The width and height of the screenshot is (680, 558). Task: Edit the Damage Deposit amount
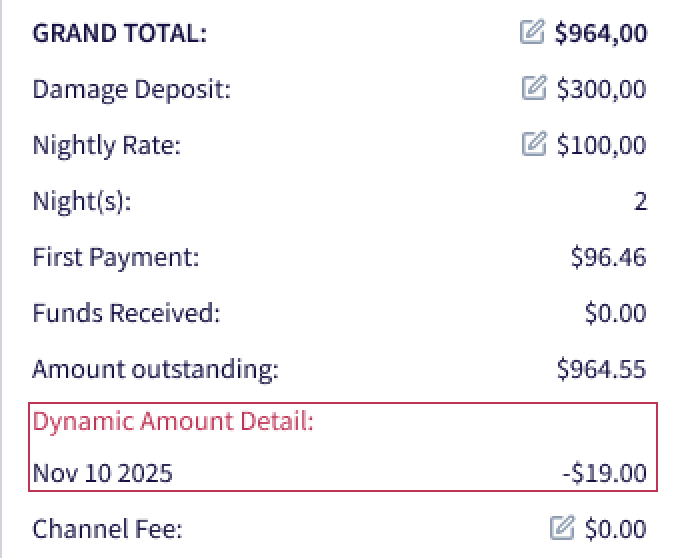pos(534,89)
